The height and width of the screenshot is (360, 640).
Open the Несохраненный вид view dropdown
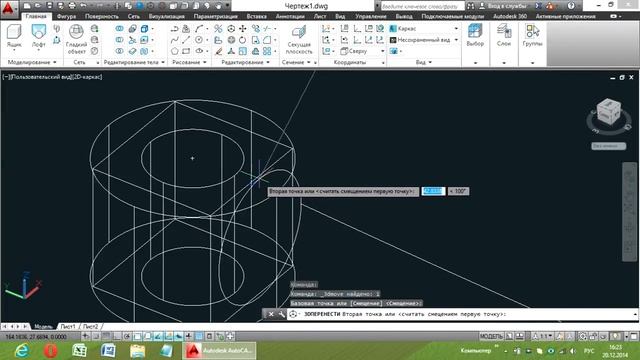(x=424, y=40)
